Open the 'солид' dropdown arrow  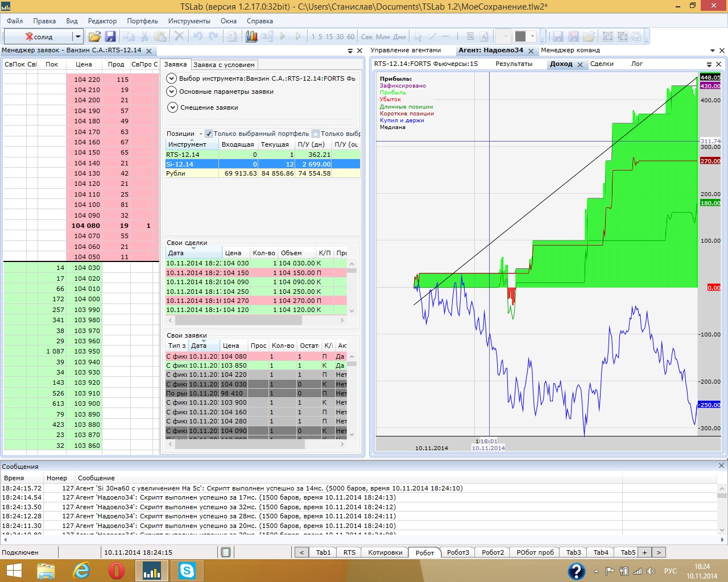point(78,36)
